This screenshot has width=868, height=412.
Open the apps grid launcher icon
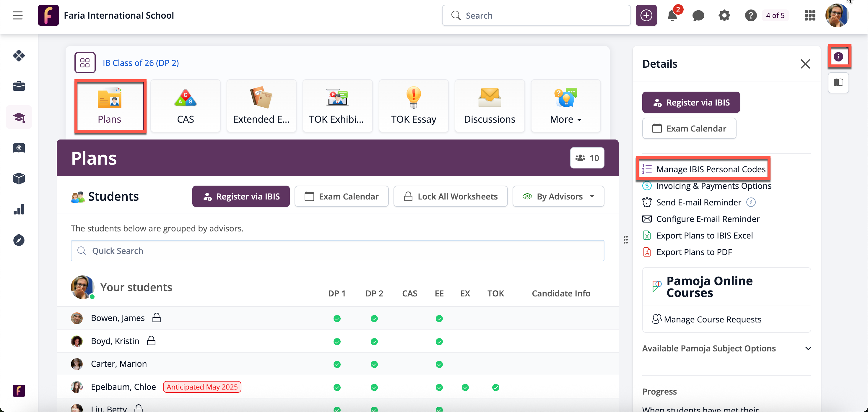(810, 15)
